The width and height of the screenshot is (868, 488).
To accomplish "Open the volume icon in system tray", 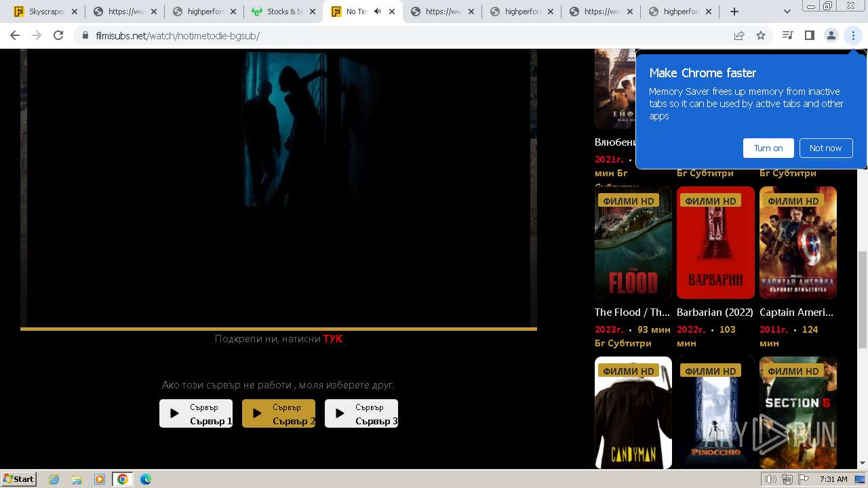I will pyautogui.click(x=771, y=479).
